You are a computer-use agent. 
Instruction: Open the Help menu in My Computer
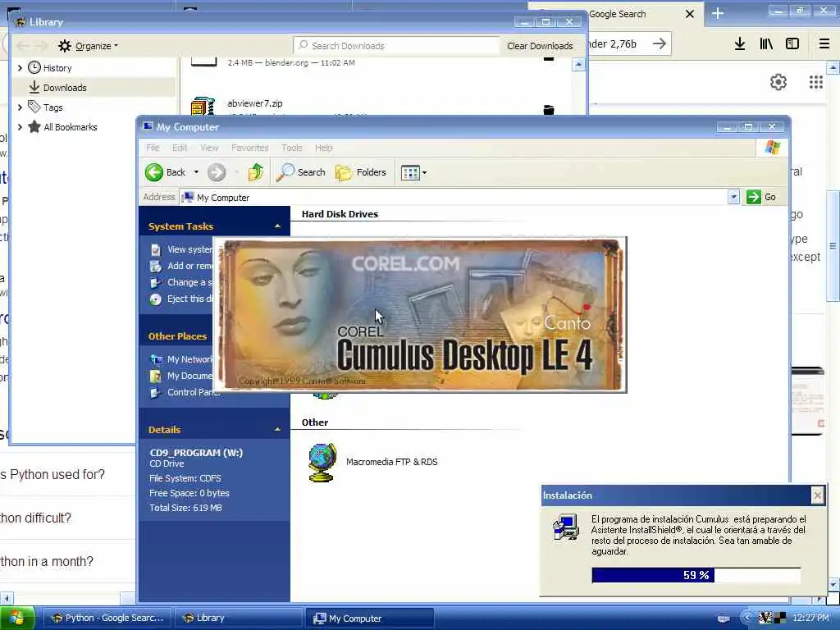point(323,148)
